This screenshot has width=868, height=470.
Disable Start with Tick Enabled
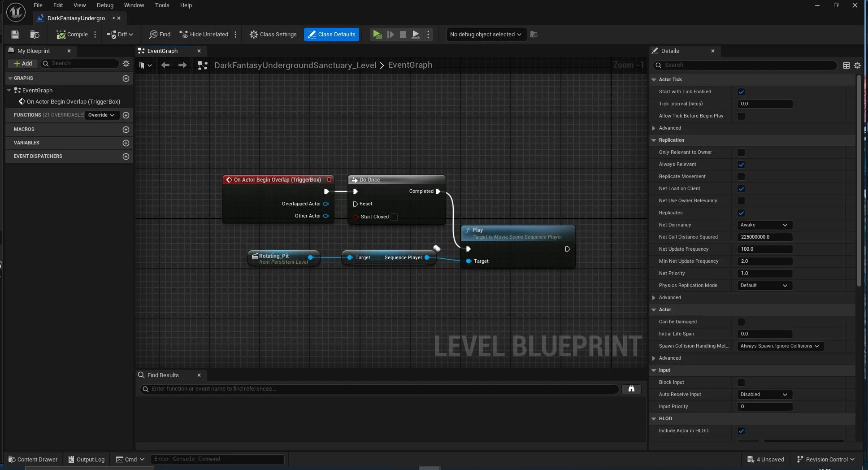741,91
